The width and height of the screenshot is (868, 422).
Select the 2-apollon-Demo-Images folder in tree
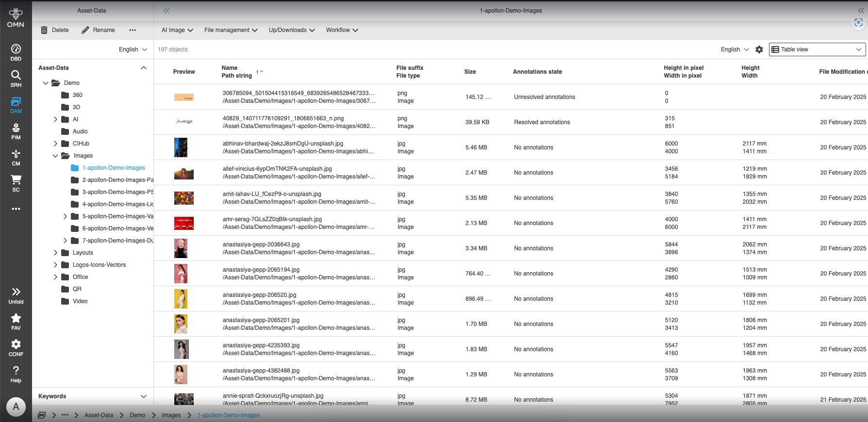[x=117, y=180]
